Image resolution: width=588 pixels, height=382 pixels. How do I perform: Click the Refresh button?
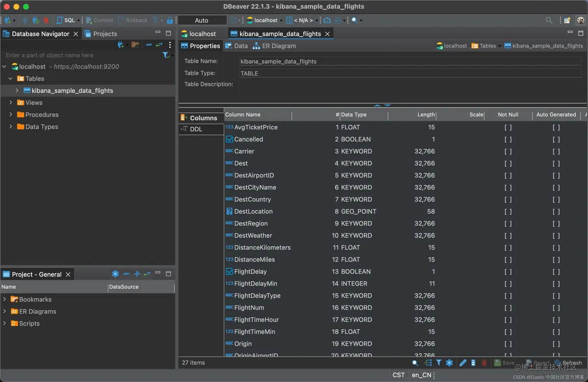click(x=568, y=363)
